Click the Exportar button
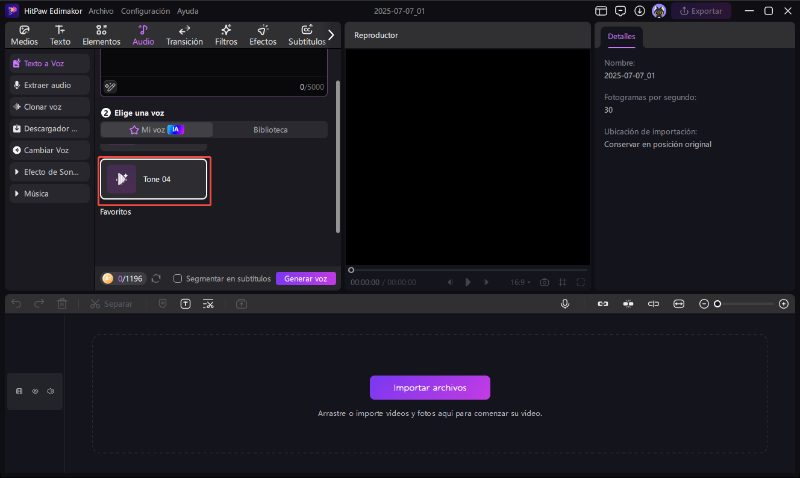 pos(701,11)
